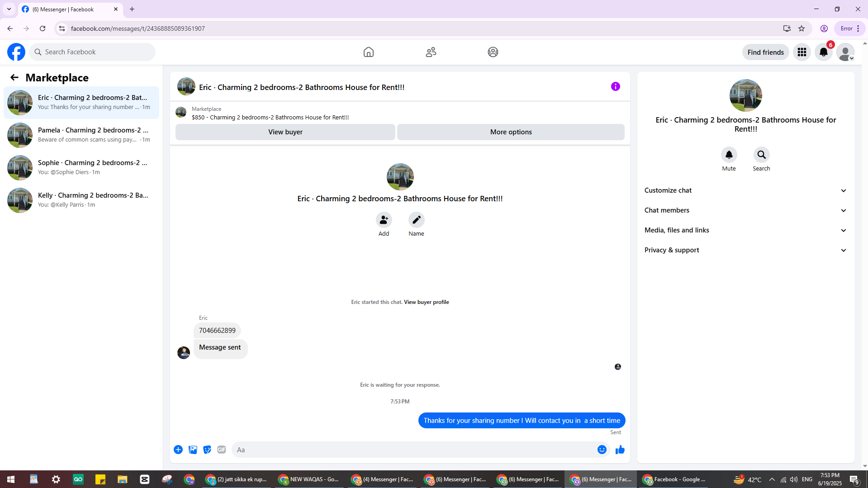The width and height of the screenshot is (868, 488).
Task: Open Sticky Notes from the taskbar
Action: coord(100,479)
